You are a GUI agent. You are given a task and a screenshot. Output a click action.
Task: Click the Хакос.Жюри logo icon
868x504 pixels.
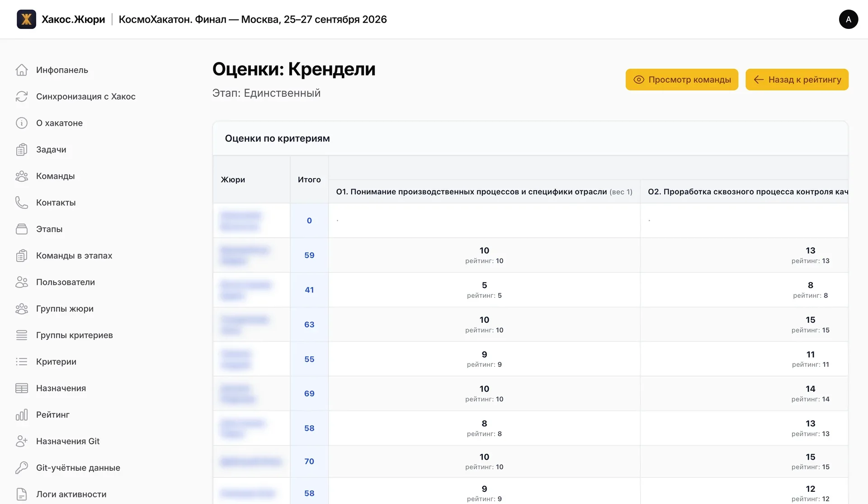pos(26,19)
